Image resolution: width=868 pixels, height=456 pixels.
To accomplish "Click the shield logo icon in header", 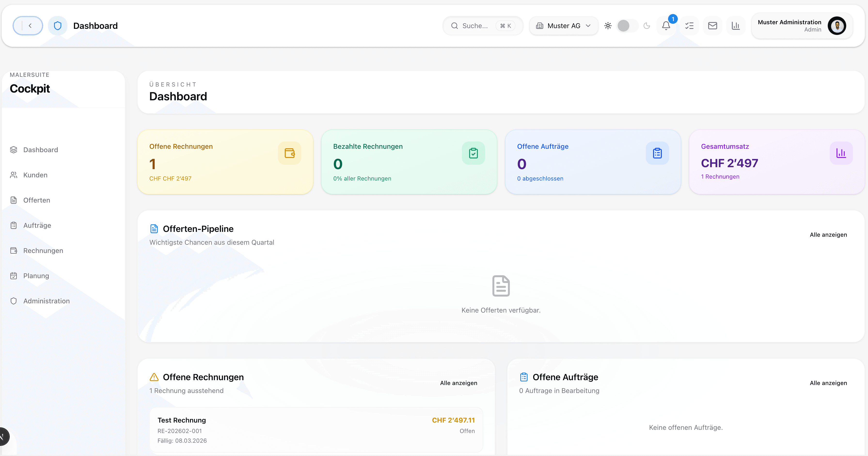I will coord(58,26).
